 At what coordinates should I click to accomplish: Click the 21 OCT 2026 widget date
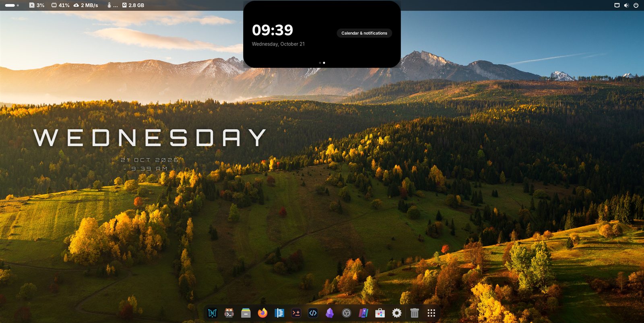point(150,160)
